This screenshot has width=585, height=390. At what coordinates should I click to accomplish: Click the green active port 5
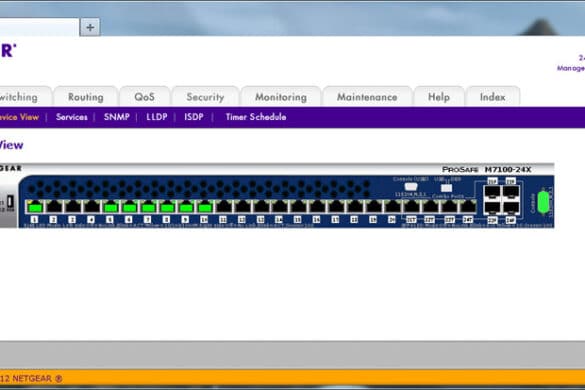click(111, 207)
